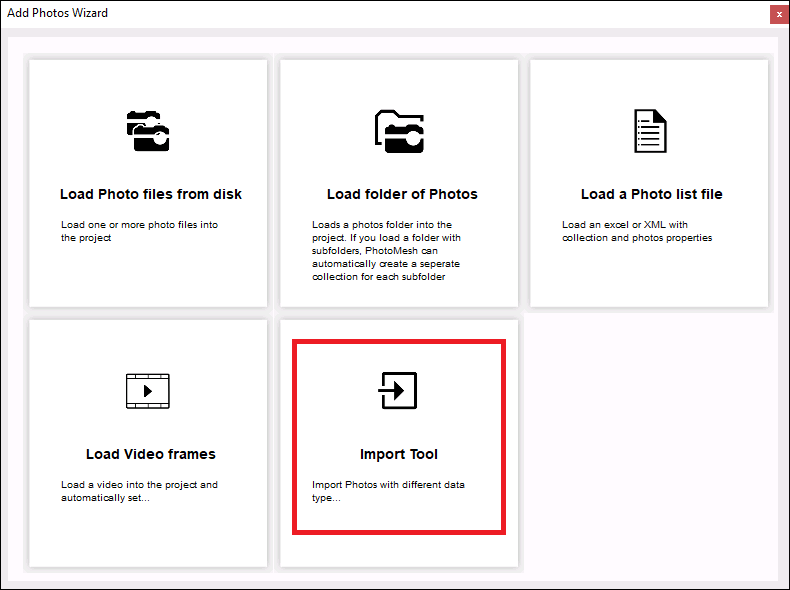Select 'Load Video frames' heading
Image resolution: width=790 pixels, height=590 pixels.
point(151,454)
